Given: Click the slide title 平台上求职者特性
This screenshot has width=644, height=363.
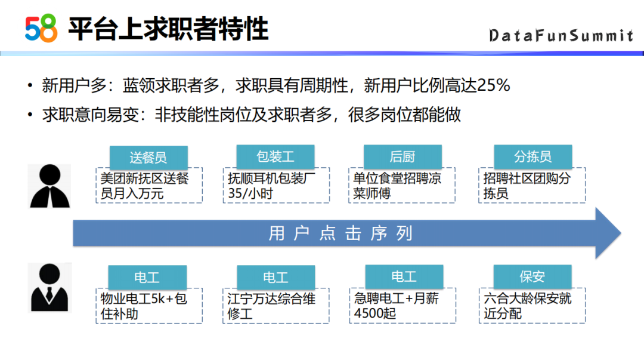Looking at the screenshot, I should click(x=168, y=29).
